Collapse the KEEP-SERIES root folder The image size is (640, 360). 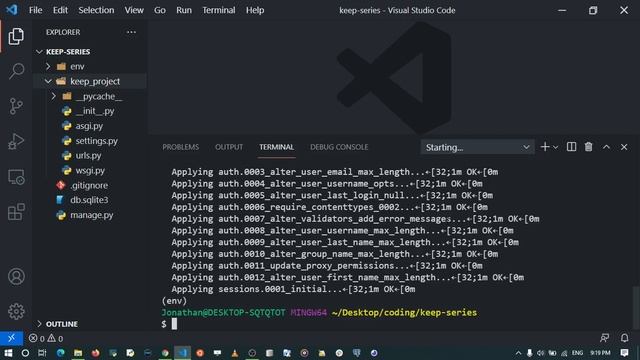39,52
